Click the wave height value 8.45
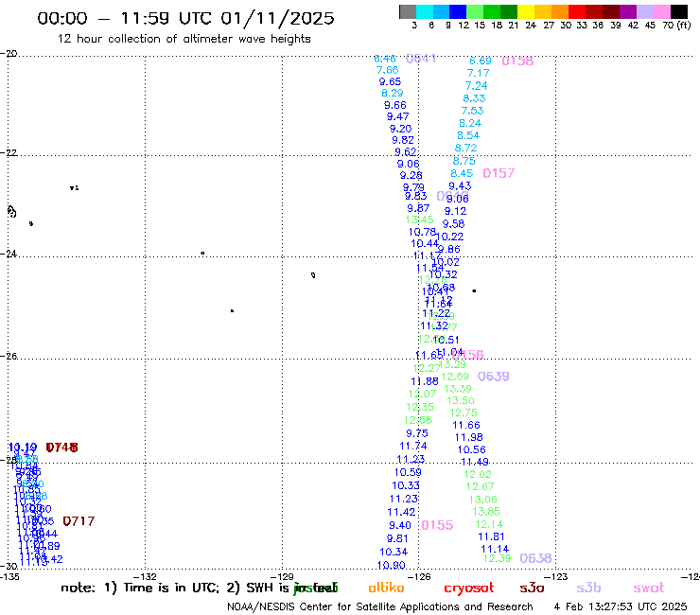The width and height of the screenshot is (700, 615). pyautogui.click(x=462, y=173)
